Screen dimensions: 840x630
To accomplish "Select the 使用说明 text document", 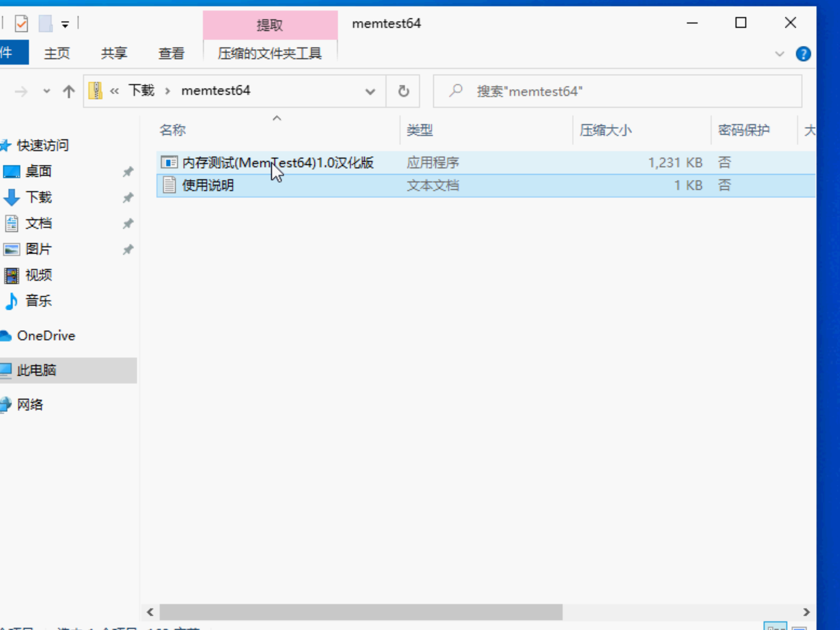I will click(486, 186).
